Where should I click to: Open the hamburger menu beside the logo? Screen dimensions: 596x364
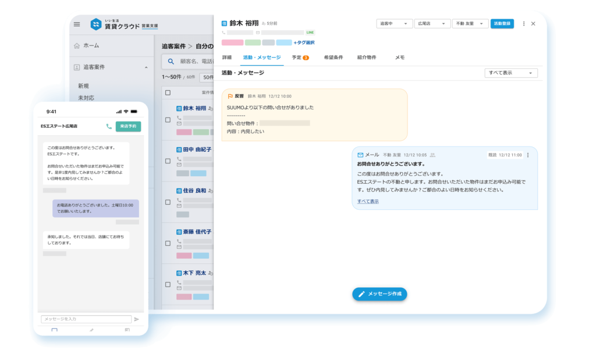point(77,24)
